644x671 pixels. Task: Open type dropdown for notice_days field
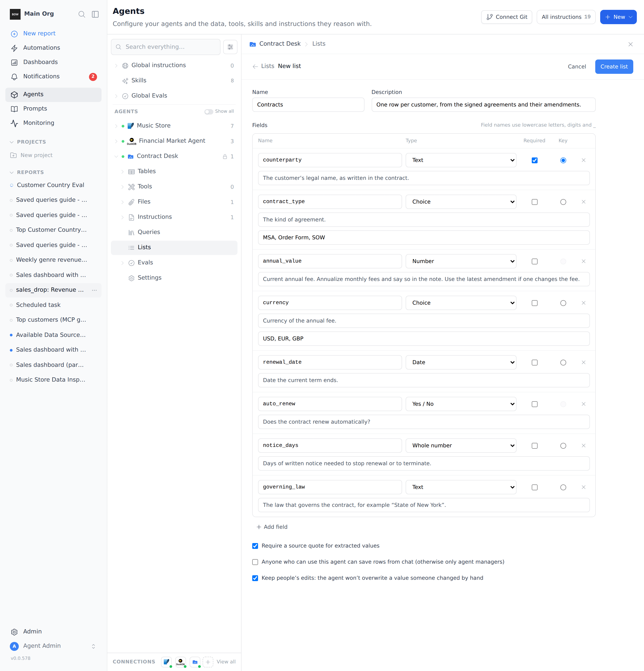(461, 445)
